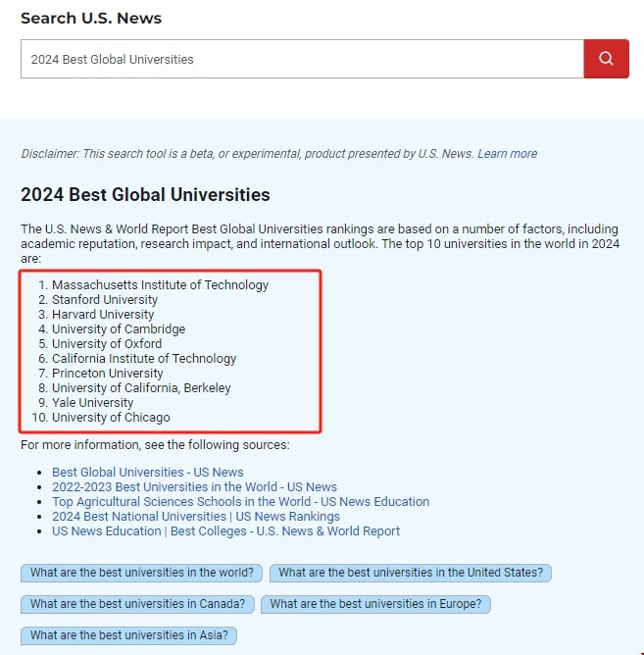This screenshot has height=655, width=644.
Task: Click 'For more information, see the following sources:' text
Action: click(x=155, y=445)
